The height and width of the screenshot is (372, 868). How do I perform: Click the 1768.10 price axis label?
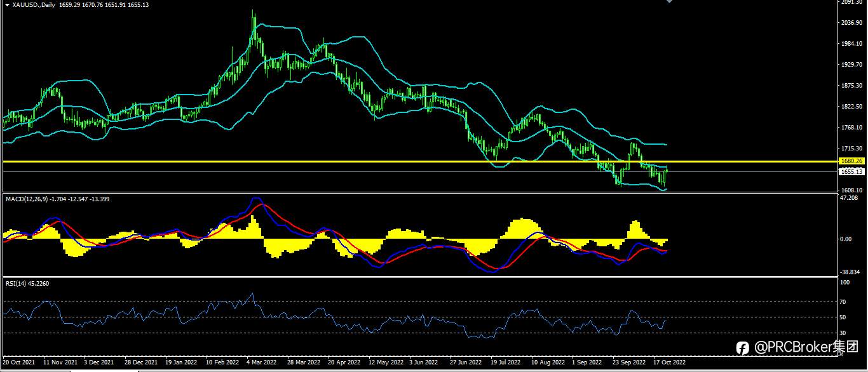(851, 127)
